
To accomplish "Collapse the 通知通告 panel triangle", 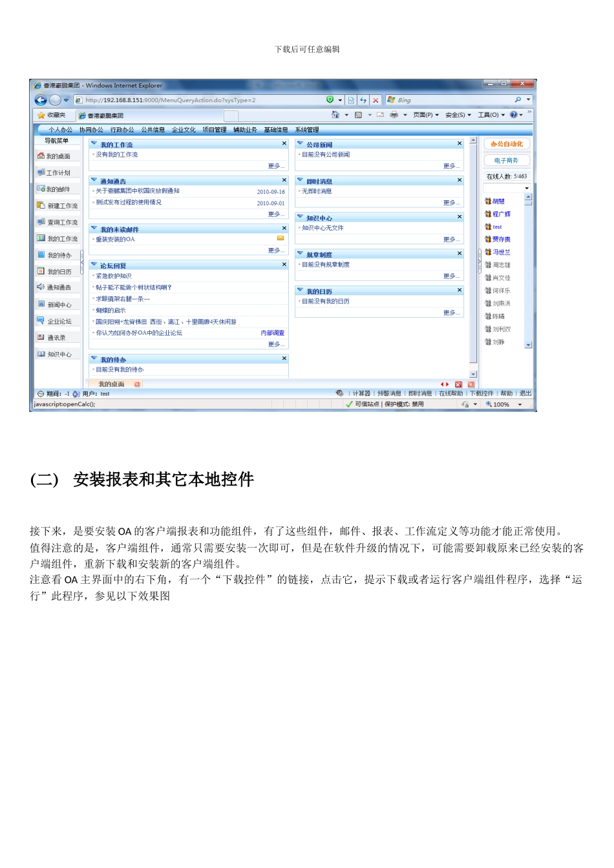I will (94, 181).
